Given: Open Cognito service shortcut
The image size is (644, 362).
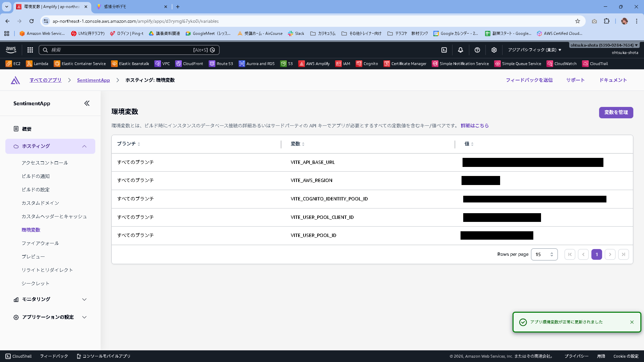Looking at the screenshot, I should coord(367,64).
